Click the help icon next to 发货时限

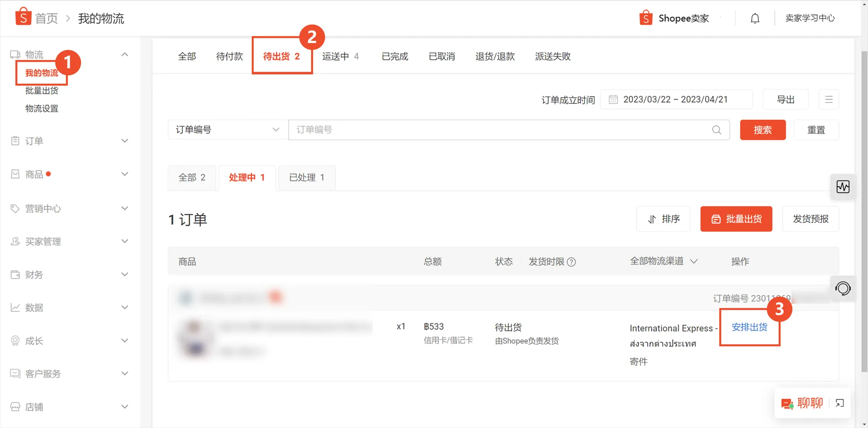(571, 262)
